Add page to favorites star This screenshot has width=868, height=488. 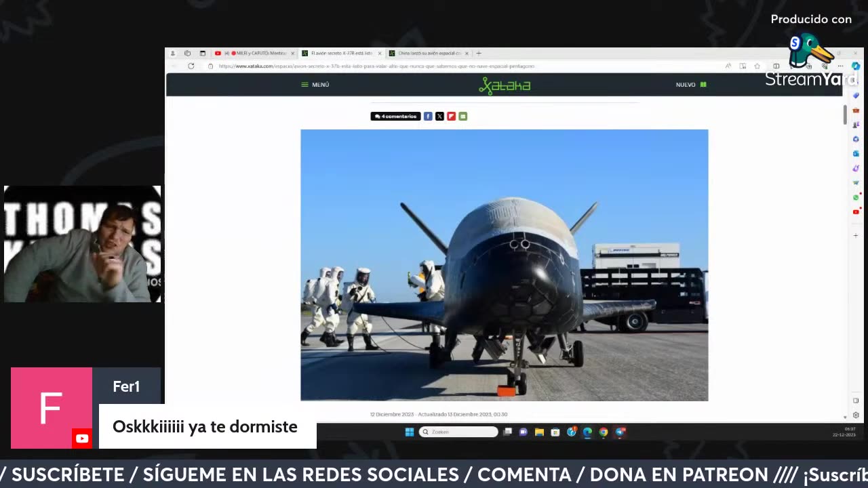point(757,66)
